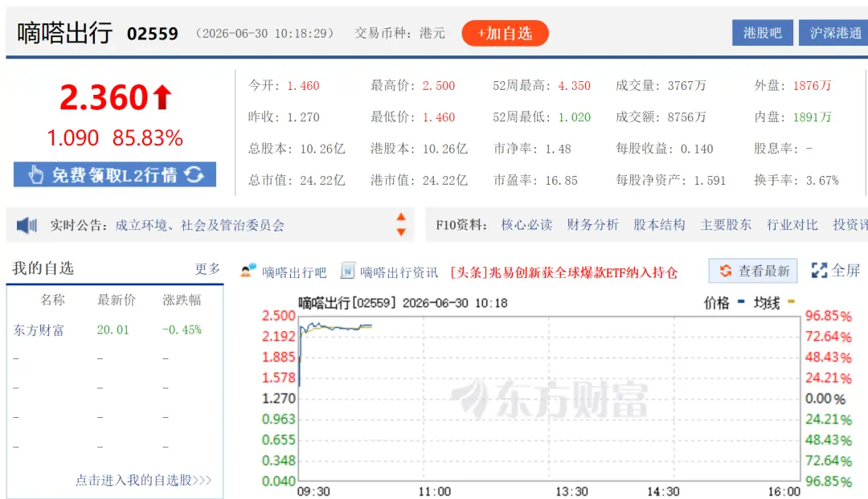Viewport: 868px width, 499px height.
Task: Click 点击进入我的自选股>>> link
Action: click(x=143, y=480)
